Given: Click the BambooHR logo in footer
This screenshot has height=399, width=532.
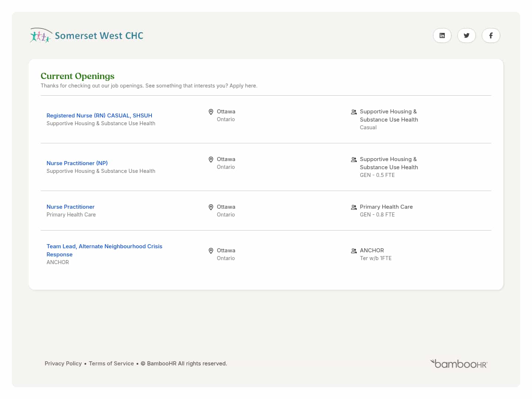Looking at the screenshot, I should coord(458,364).
